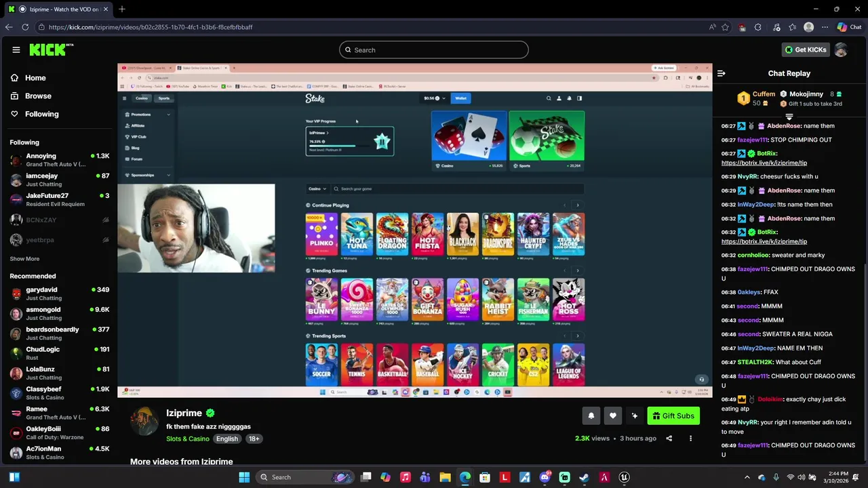Bookmark this page with the star icon
This screenshot has height=488, width=868.
(725, 27)
